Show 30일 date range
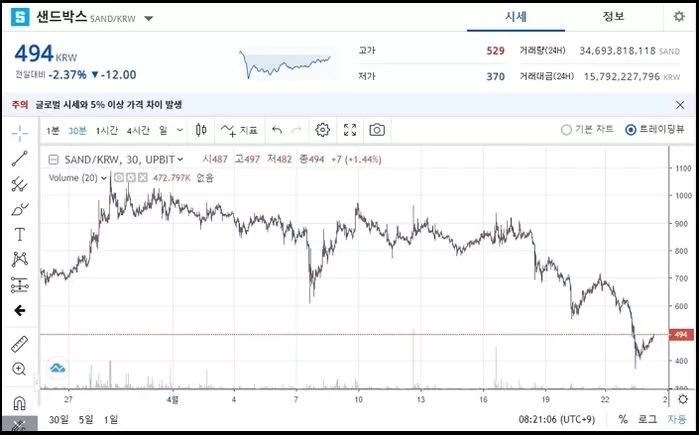Viewport: 699px width, 435px height. 59,419
